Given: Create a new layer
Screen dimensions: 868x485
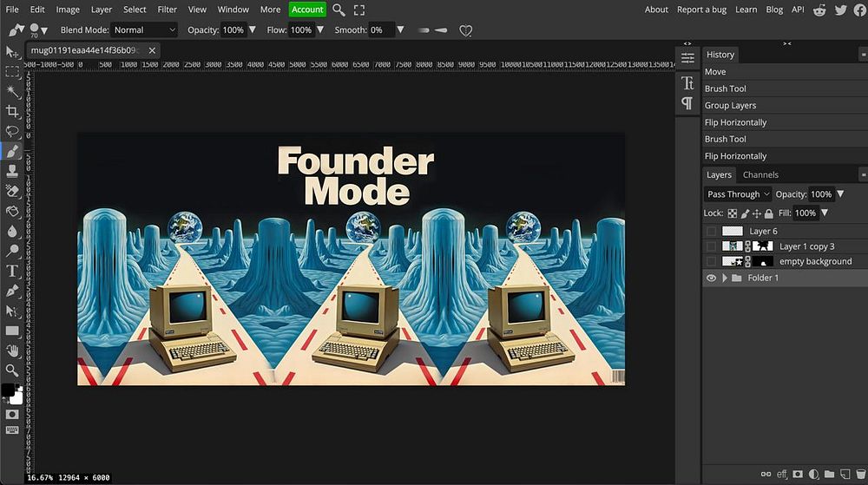Looking at the screenshot, I should 845,474.
